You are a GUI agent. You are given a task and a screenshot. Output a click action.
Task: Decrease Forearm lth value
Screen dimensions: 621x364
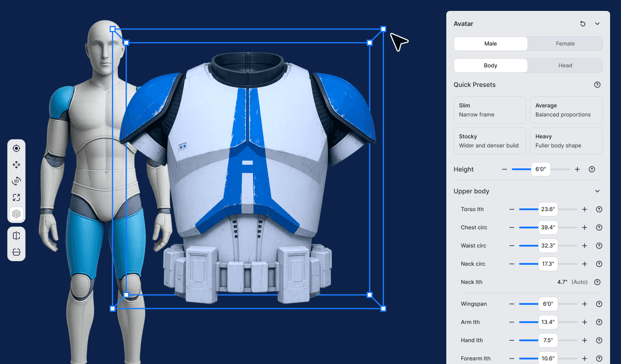click(x=512, y=359)
